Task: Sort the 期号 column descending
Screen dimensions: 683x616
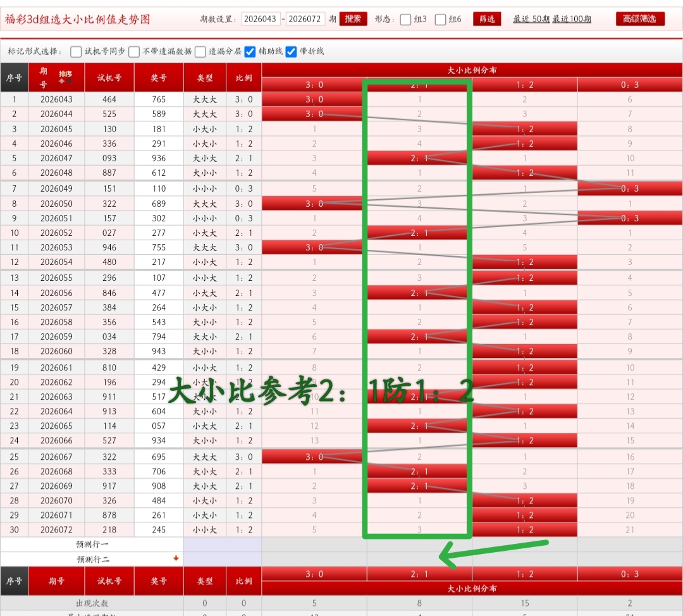Action: pyautogui.click(x=69, y=81)
